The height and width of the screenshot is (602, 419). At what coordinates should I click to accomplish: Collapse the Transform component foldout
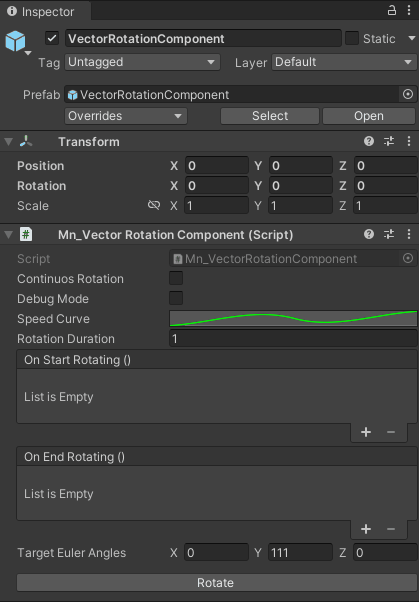coord(8,142)
